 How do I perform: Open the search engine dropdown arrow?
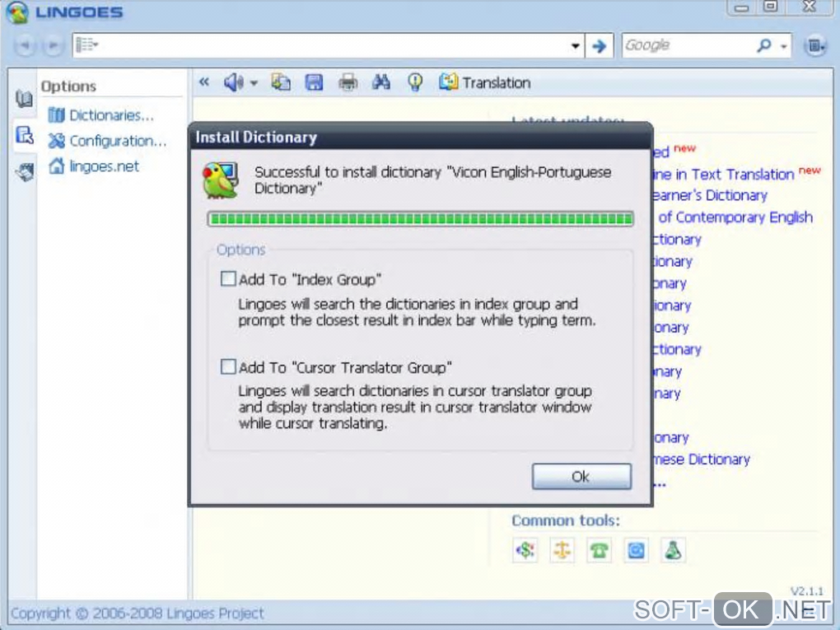pos(784,47)
